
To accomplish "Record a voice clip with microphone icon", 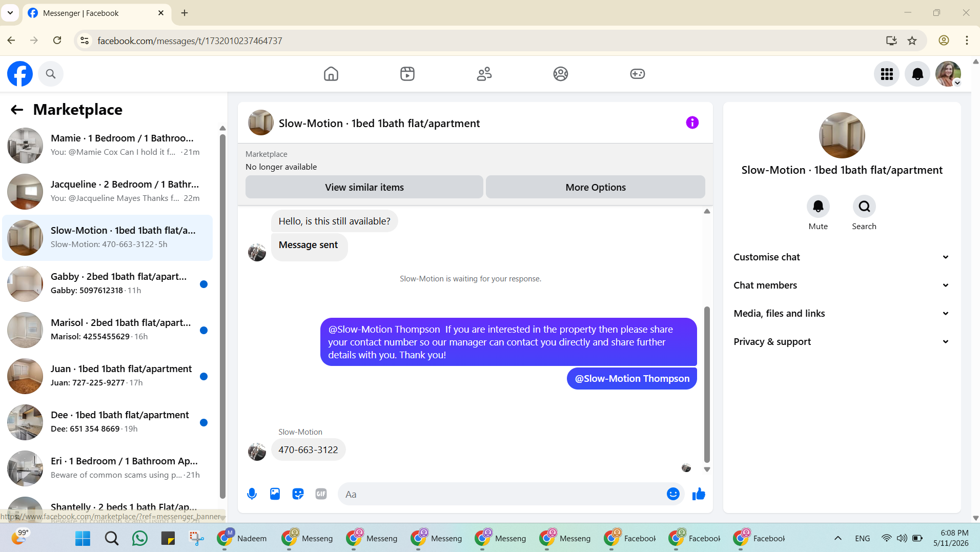I will pyautogui.click(x=252, y=494).
